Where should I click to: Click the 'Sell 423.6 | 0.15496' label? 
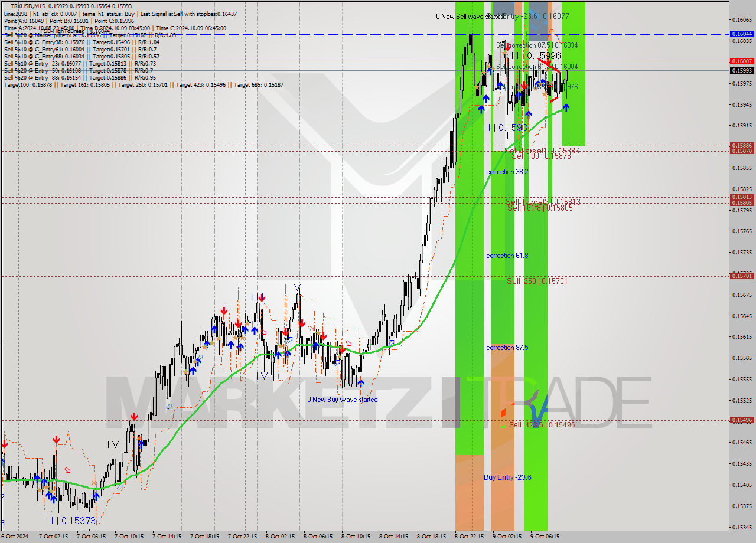click(x=542, y=424)
